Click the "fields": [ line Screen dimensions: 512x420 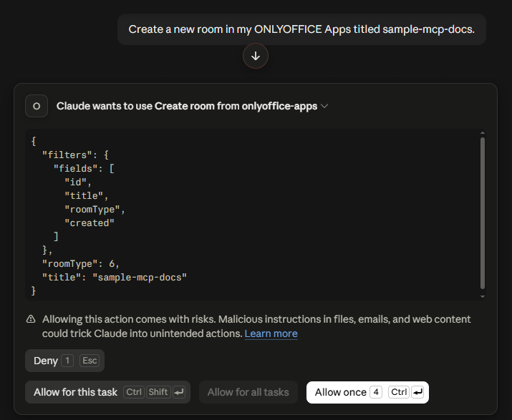click(84, 168)
